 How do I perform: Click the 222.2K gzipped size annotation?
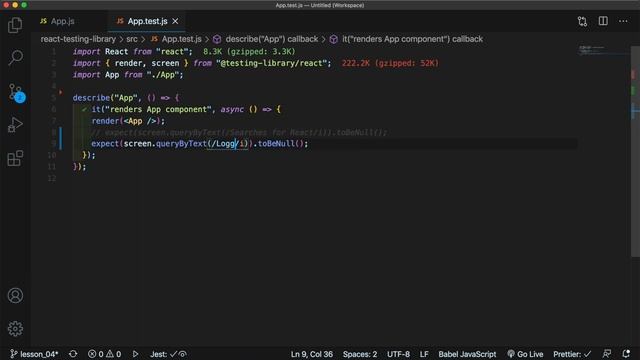pos(390,63)
